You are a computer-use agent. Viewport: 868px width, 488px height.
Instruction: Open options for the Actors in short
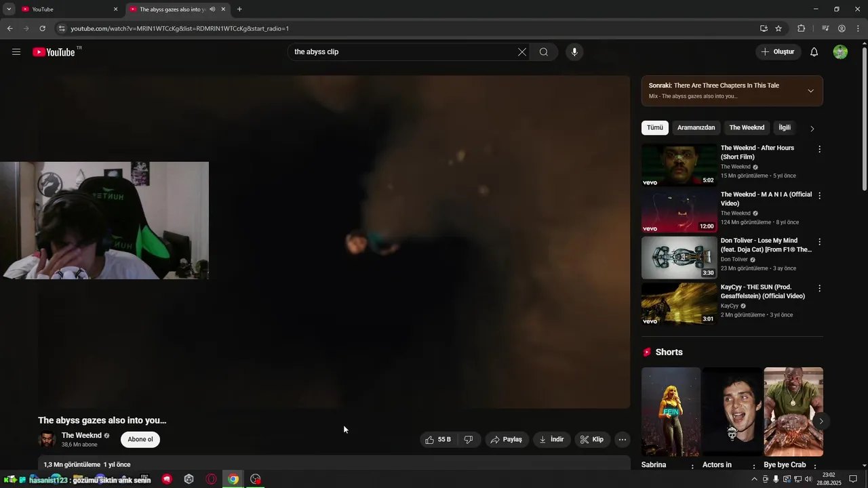[x=753, y=467]
